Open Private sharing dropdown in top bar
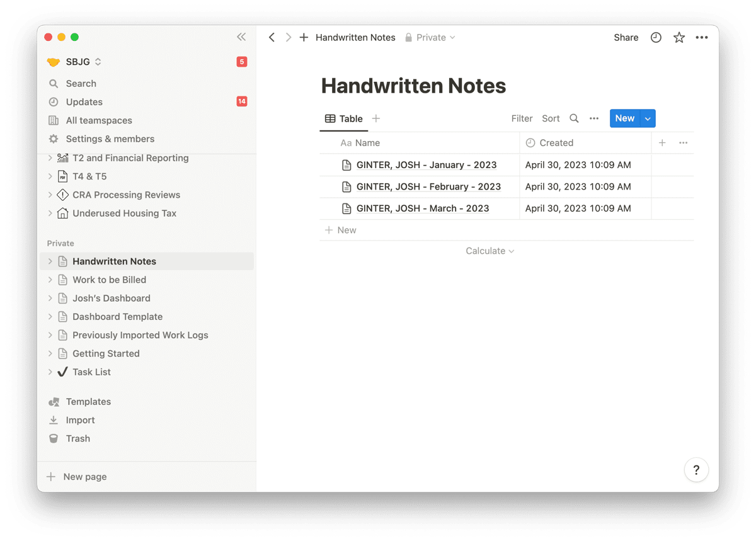The image size is (756, 541). pyautogui.click(x=430, y=38)
